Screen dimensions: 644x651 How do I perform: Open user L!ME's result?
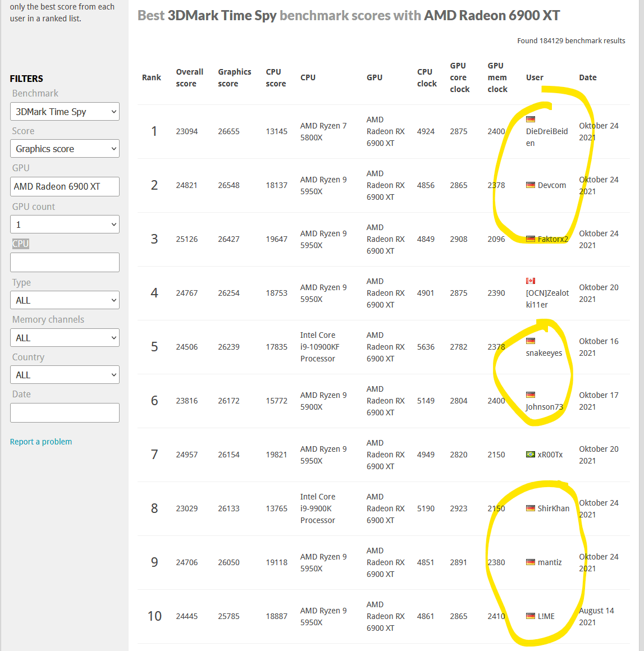(546, 617)
